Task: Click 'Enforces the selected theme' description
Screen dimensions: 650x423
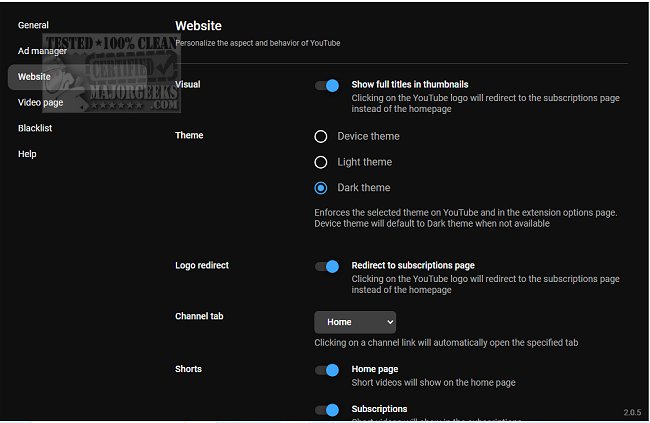Action: click(x=466, y=218)
